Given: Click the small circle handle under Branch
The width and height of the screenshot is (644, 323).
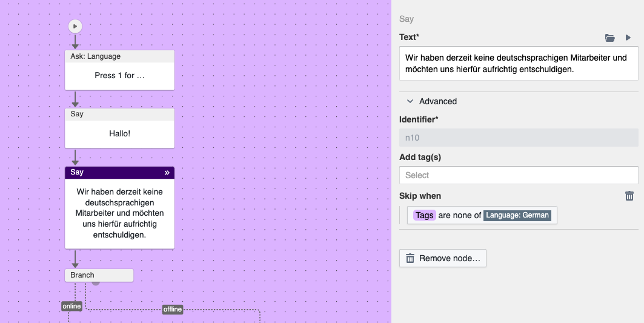Looking at the screenshot, I should point(96,283).
